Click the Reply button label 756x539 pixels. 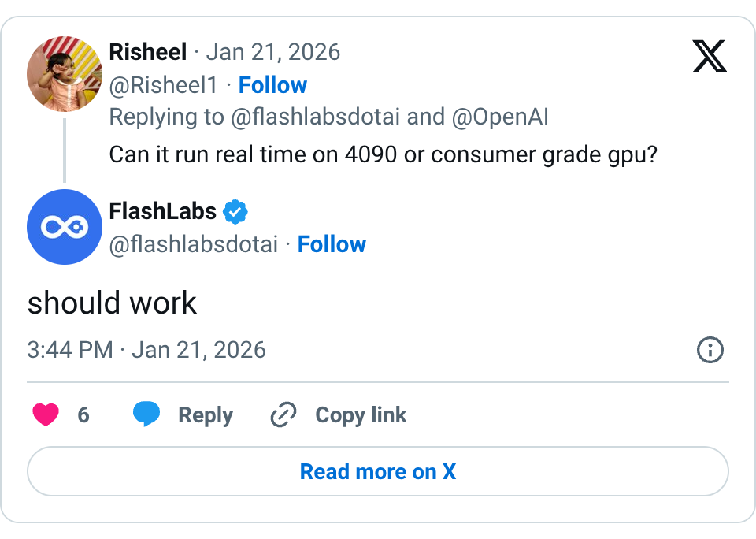[x=206, y=415]
